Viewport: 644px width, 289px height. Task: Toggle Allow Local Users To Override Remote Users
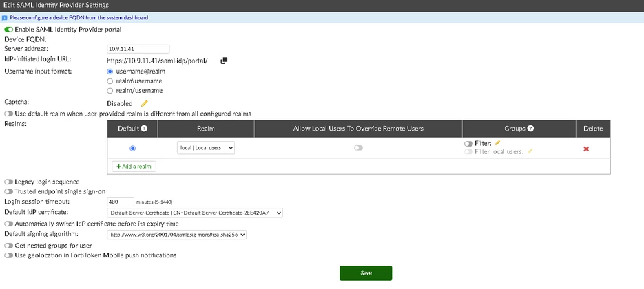click(359, 148)
